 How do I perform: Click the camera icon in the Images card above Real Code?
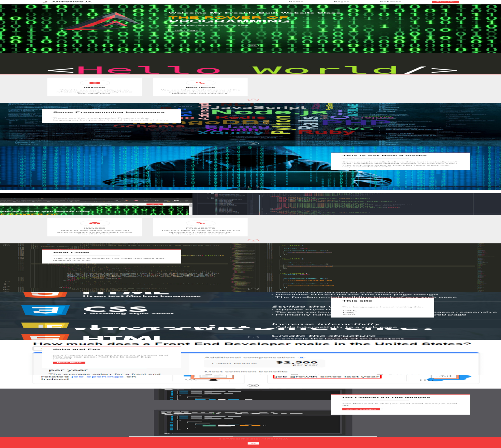(x=95, y=223)
